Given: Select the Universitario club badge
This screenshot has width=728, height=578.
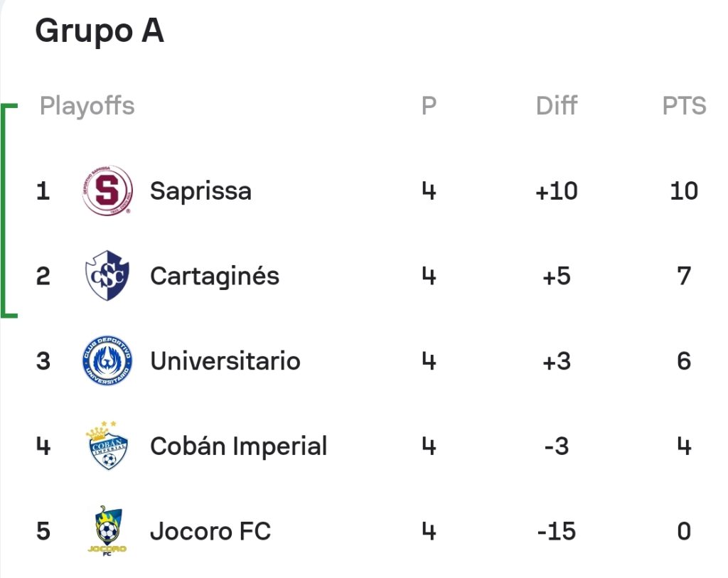Looking at the screenshot, I should pyautogui.click(x=107, y=360).
